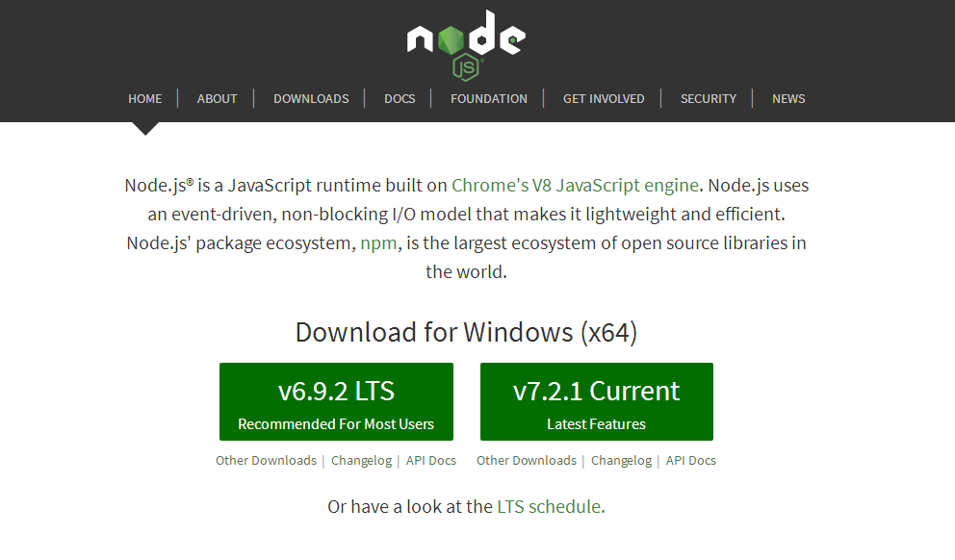The image size is (955, 560).
Task: Open the DOCS section
Action: coord(399,98)
